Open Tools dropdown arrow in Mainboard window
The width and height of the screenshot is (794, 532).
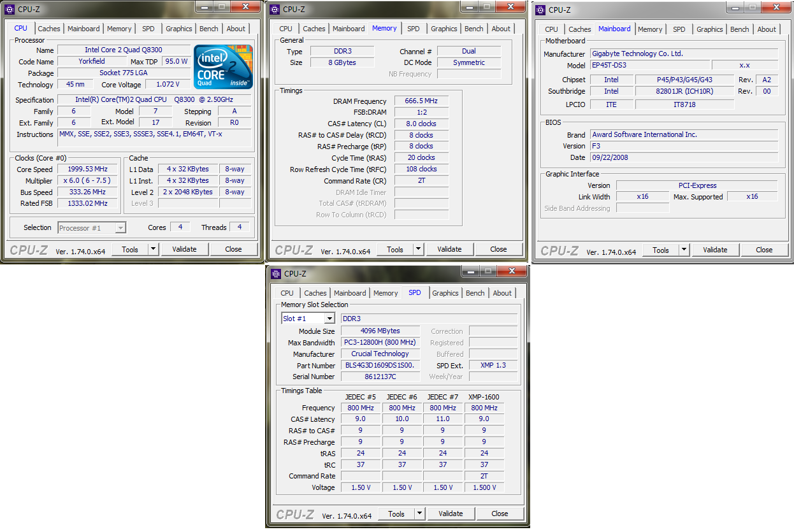click(684, 250)
